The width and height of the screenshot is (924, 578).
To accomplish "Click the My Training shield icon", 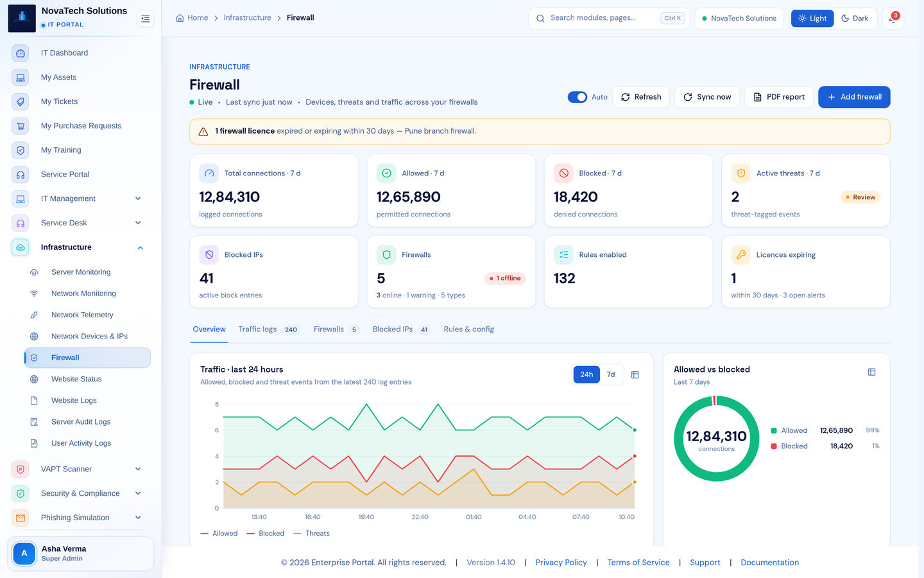I will tap(21, 150).
